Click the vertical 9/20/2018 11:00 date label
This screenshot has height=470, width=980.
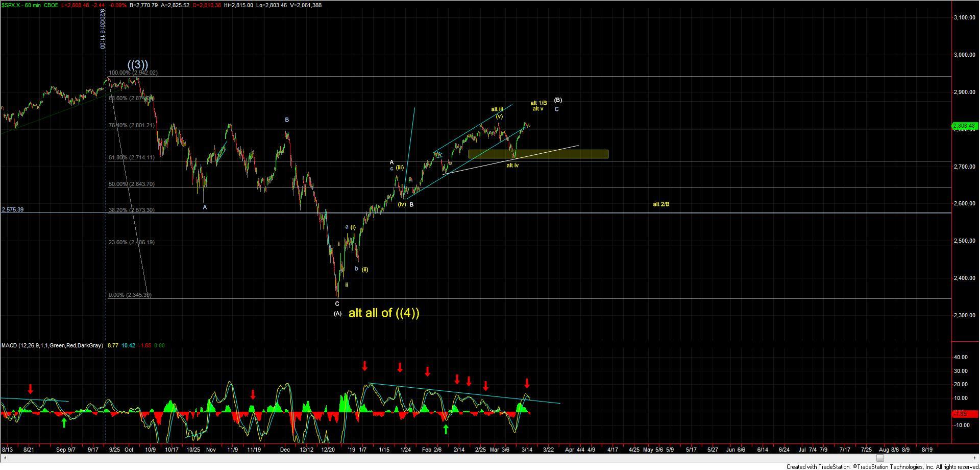pyautogui.click(x=103, y=29)
